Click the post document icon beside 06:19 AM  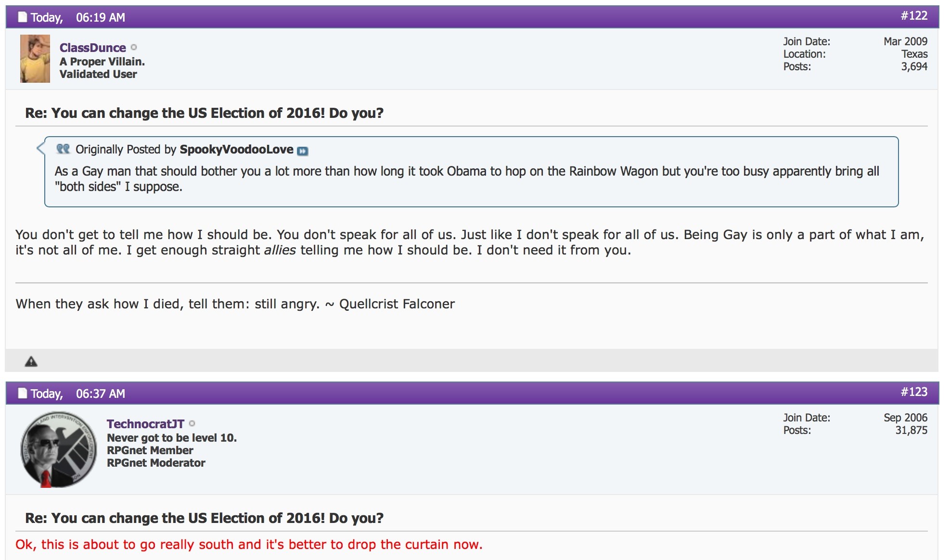pyautogui.click(x=23, y=17)
